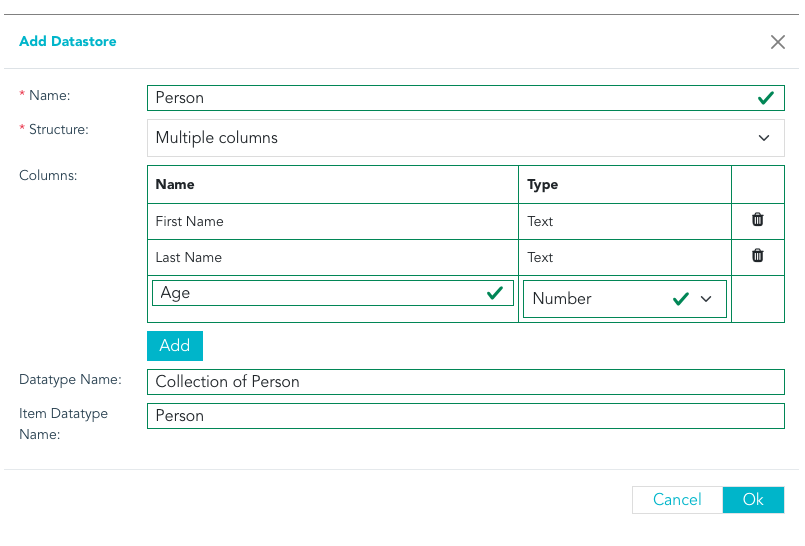Delete the Last Name column row
Screen dimensions: 805x546
[x=757, y=256]
